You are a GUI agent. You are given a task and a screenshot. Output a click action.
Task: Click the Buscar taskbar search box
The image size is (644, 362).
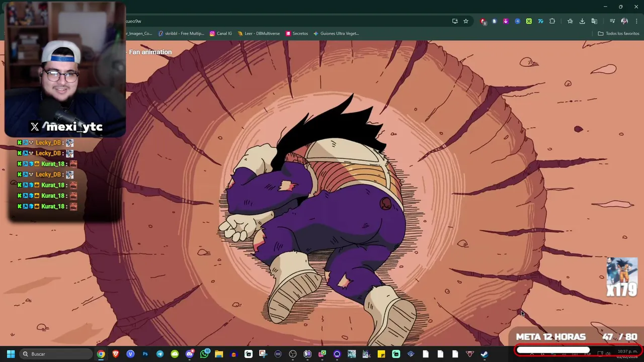56,354
